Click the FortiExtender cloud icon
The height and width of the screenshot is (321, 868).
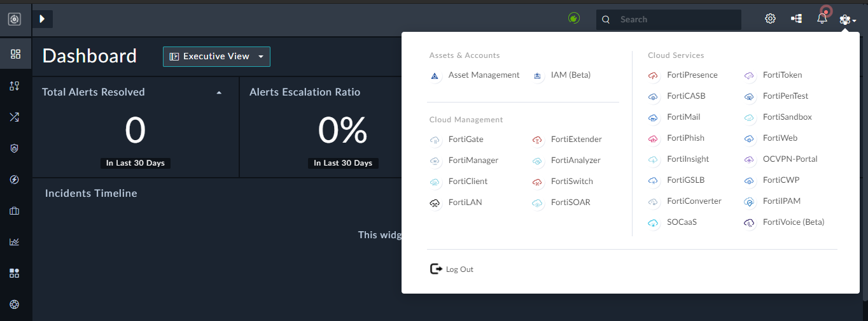coord(537,139)
